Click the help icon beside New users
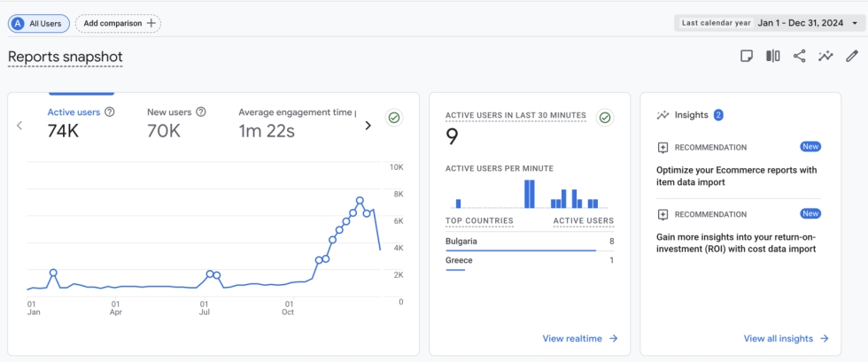 click(201, 112)
